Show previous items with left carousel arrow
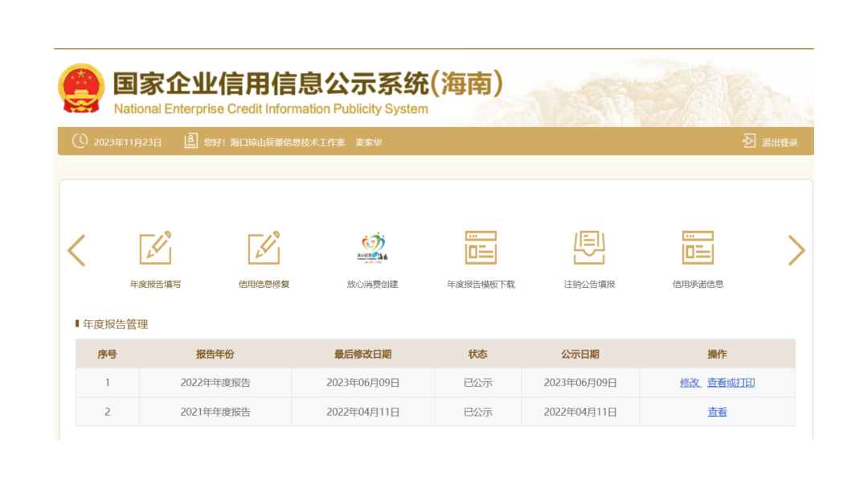Viewport: 868px width, 489px height. click(76, 250)
